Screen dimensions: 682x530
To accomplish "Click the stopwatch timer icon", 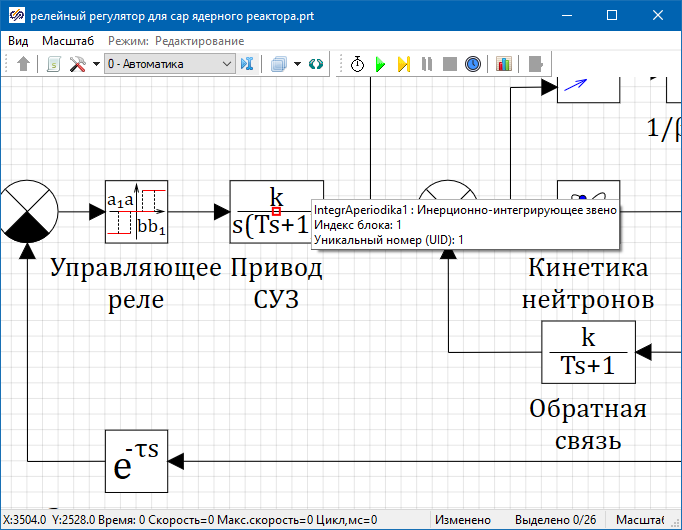I will click(357, 64).
